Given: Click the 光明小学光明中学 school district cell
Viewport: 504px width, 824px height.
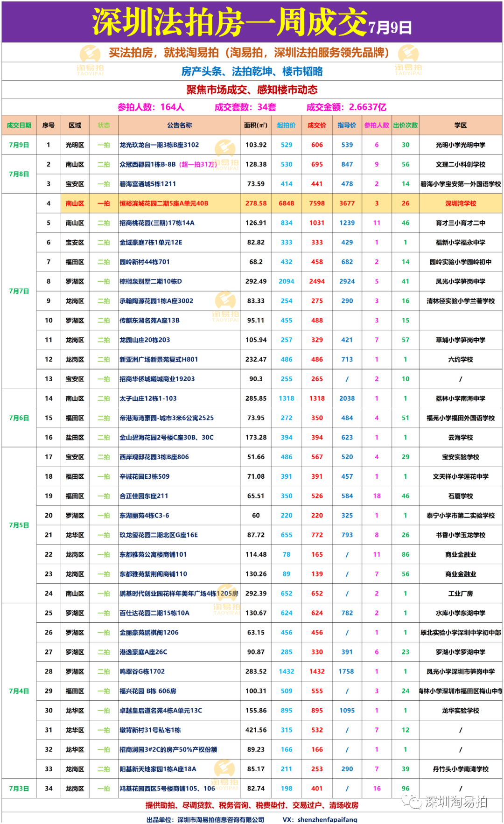Looking at the screenshot, I should [461, 145].
